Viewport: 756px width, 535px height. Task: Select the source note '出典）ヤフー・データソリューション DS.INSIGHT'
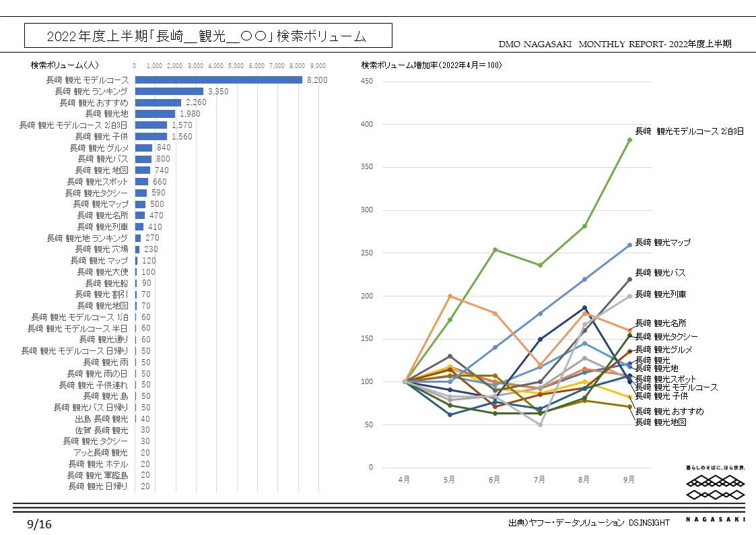tap(589, 522)
